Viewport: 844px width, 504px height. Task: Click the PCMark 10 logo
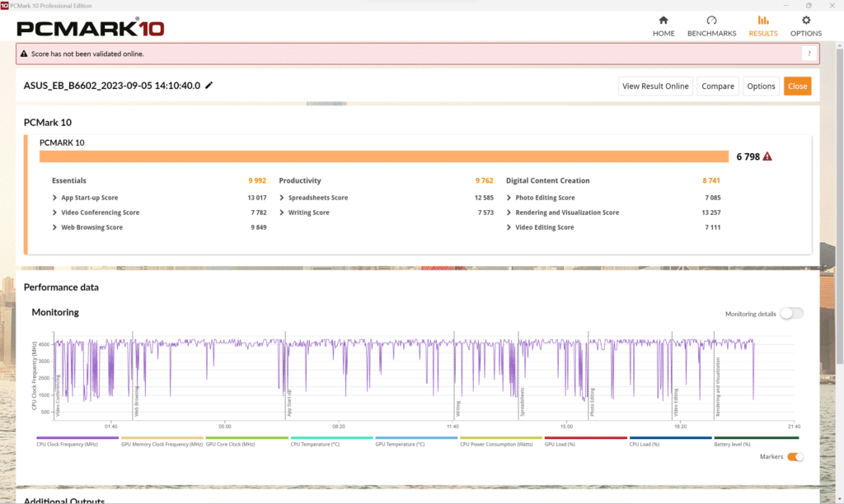(x=91, y=28)
